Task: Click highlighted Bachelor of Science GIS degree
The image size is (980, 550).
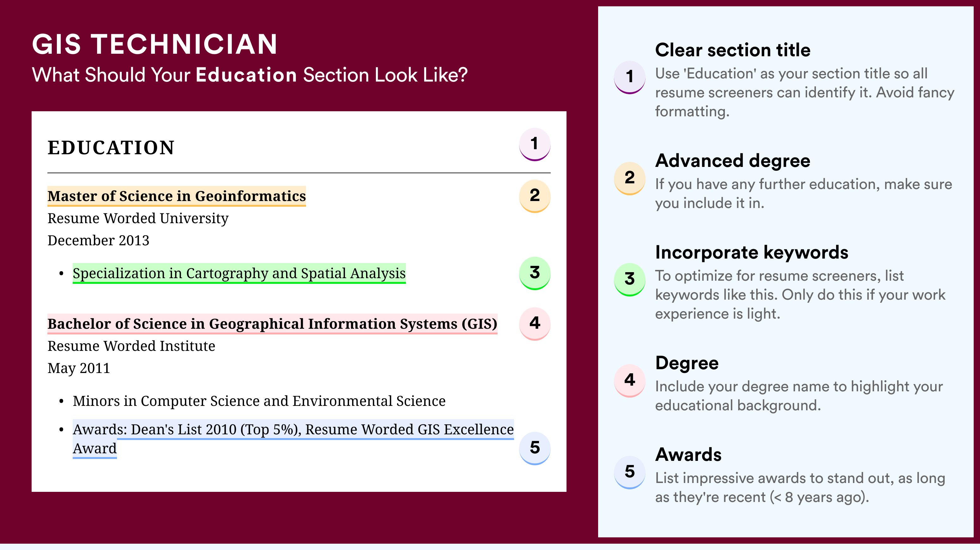Action: 272,324
